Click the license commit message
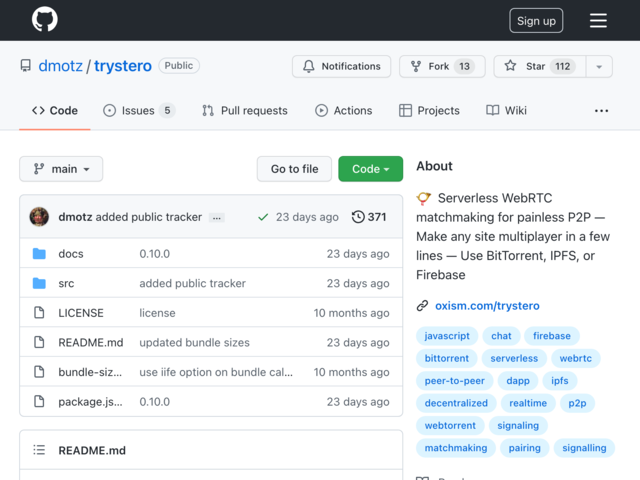The image size is (640, 480). pos(157,313)
